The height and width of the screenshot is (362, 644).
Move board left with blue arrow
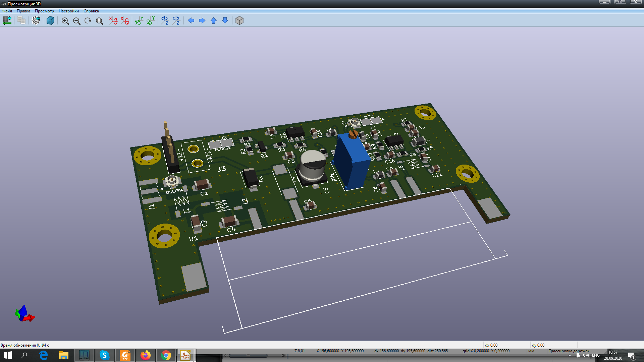(x=191, y=21)
